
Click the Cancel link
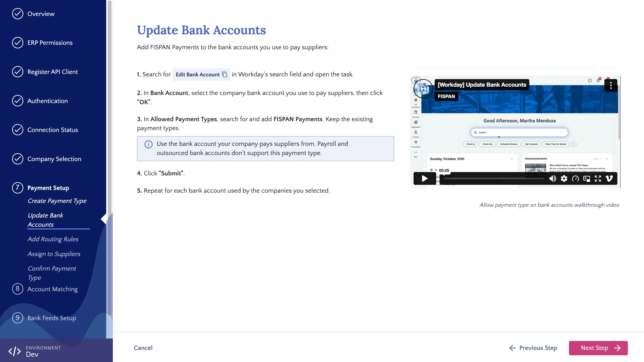[x=143, y=348]
